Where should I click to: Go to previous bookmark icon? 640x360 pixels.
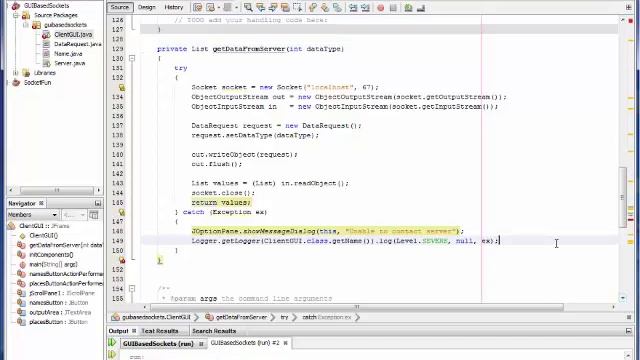pos(313,7)
